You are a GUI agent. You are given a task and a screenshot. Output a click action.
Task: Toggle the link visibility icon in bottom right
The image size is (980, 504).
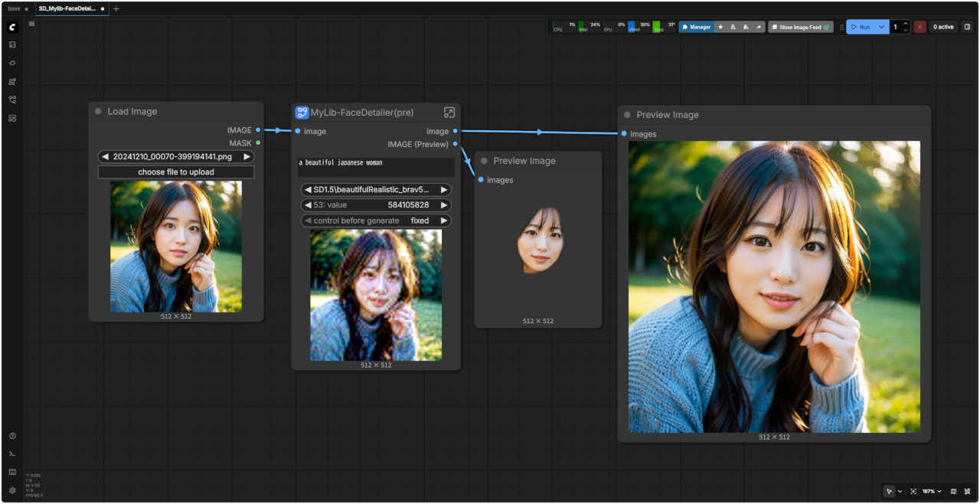click(x=968, y=491)
